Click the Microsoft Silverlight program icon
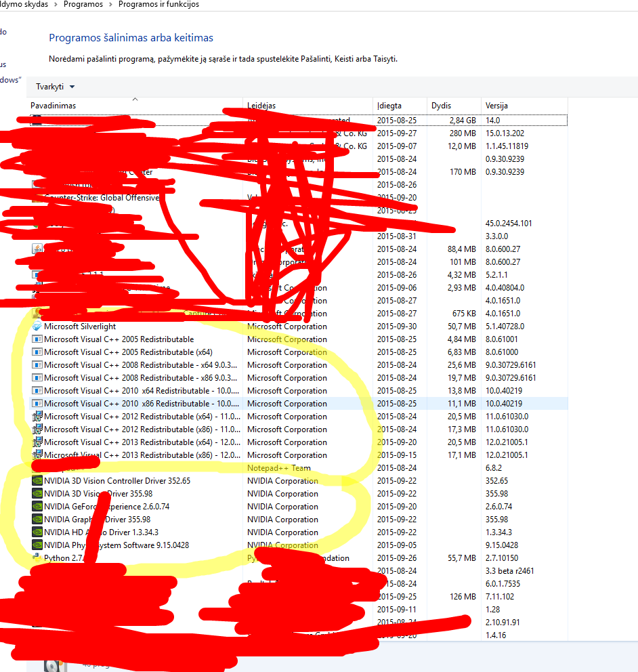 (x=37, y=326)
